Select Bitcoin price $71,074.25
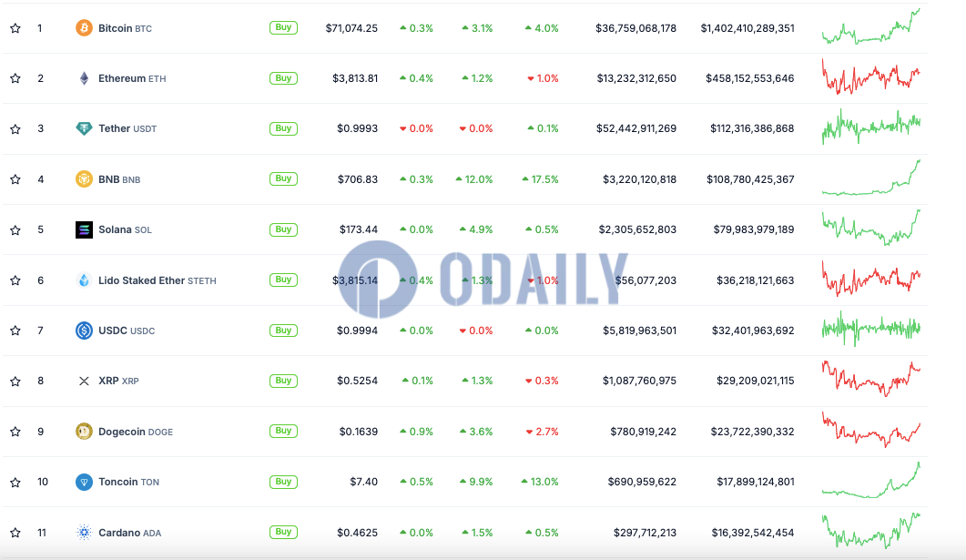Image resolution: width=966 pixels, height=560 pixels. (x=351, y=28)
